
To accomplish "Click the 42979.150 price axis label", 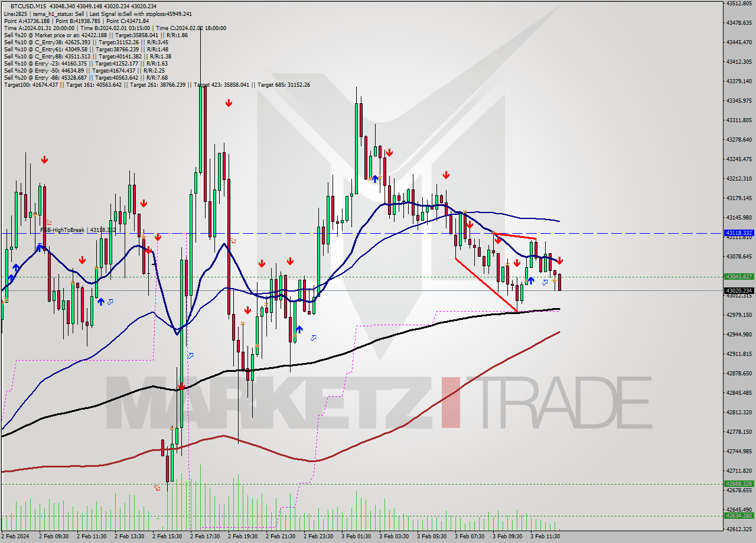I will click(x=739, y=315).
